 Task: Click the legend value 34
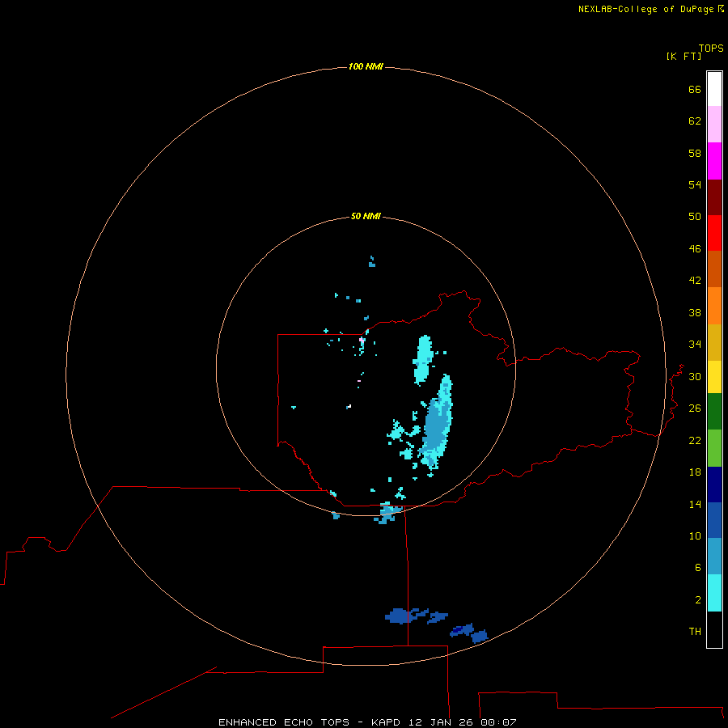695,345
